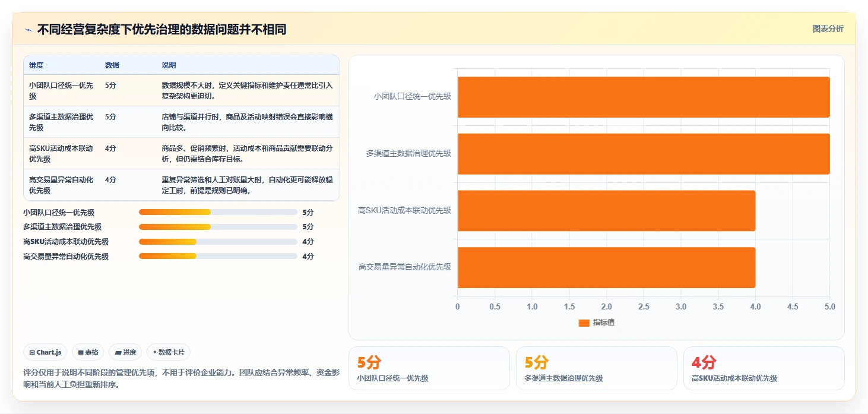Click the x-axis tick 5.0

[830, 307]
